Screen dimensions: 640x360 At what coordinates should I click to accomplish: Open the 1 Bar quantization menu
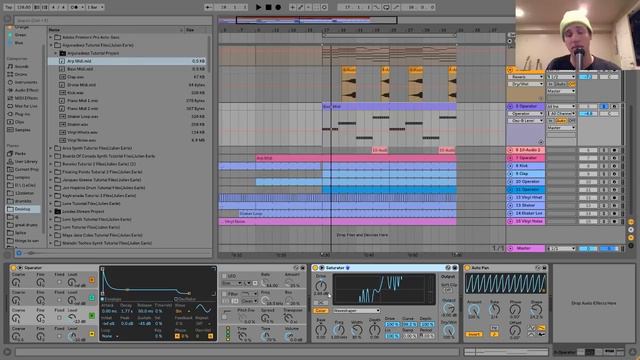[x=95, y=7]
